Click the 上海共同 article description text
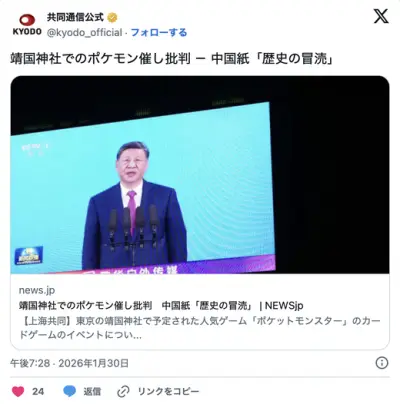400x404 pixels. tap(199, 328)
